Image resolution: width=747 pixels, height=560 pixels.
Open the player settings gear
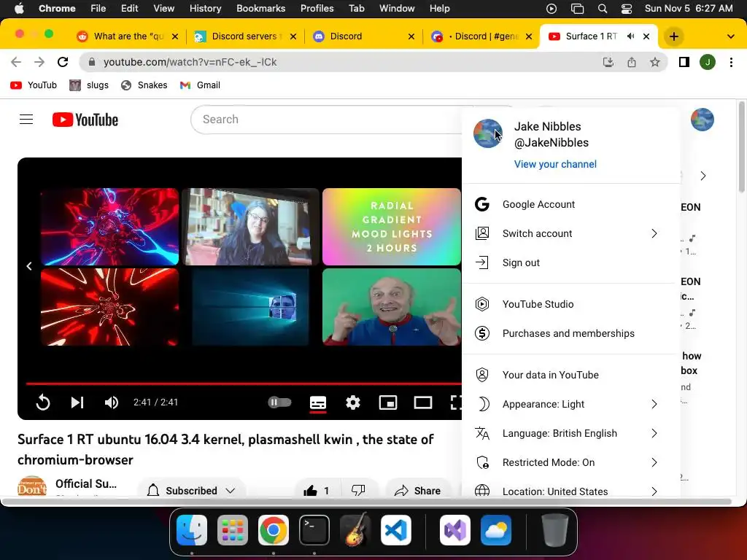353,402
